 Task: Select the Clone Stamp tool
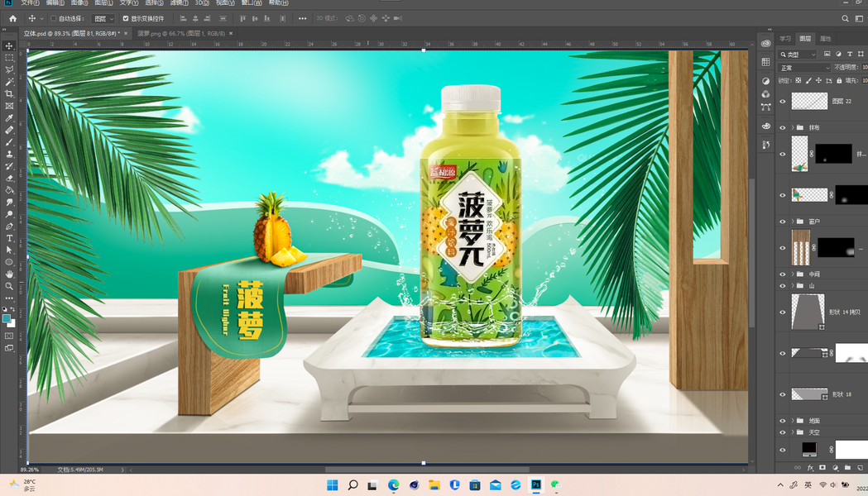point(9,155)
